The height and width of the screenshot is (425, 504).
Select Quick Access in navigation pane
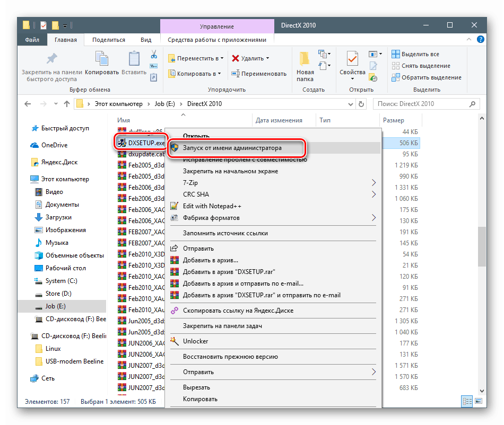point(60,128)
